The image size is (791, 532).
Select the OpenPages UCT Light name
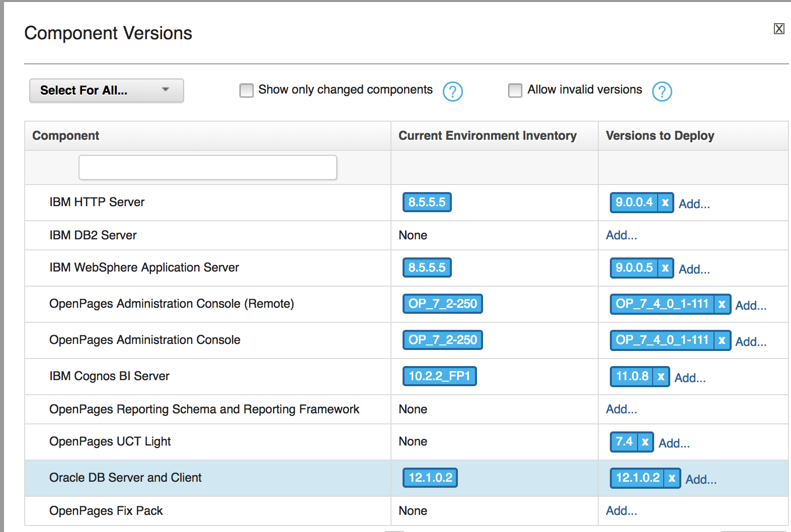(110, 441)
